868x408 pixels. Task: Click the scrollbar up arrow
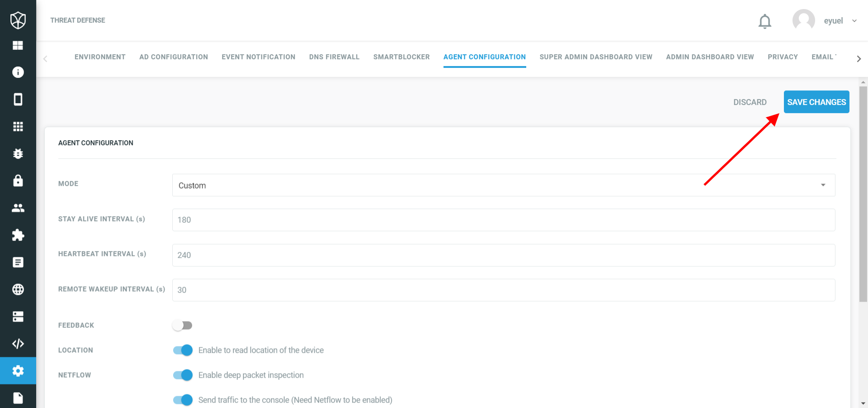[863, 82]
